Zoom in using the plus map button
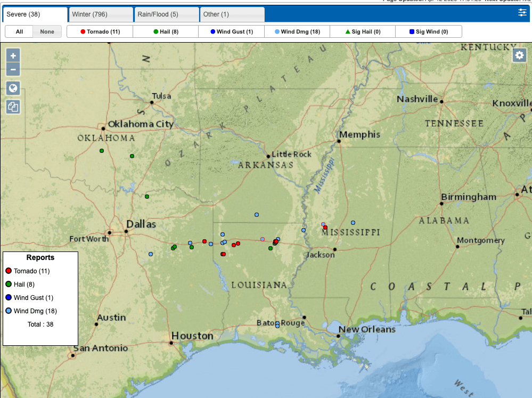532x398 pixels. [13, 55]
